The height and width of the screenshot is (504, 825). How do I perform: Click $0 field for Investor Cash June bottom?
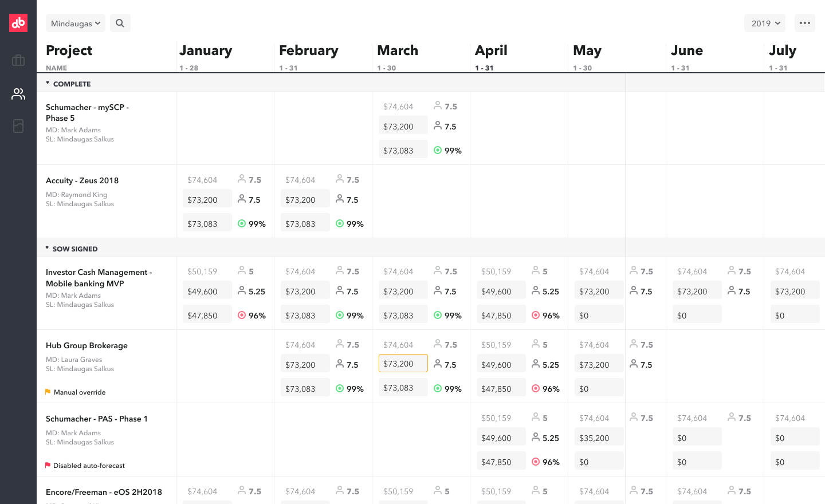(697, 315)
